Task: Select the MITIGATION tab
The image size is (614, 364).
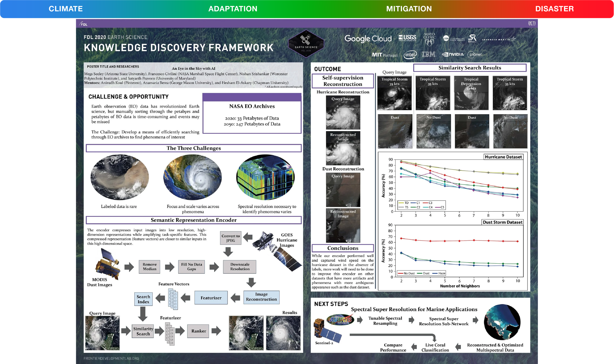Action: coord(409,9)
